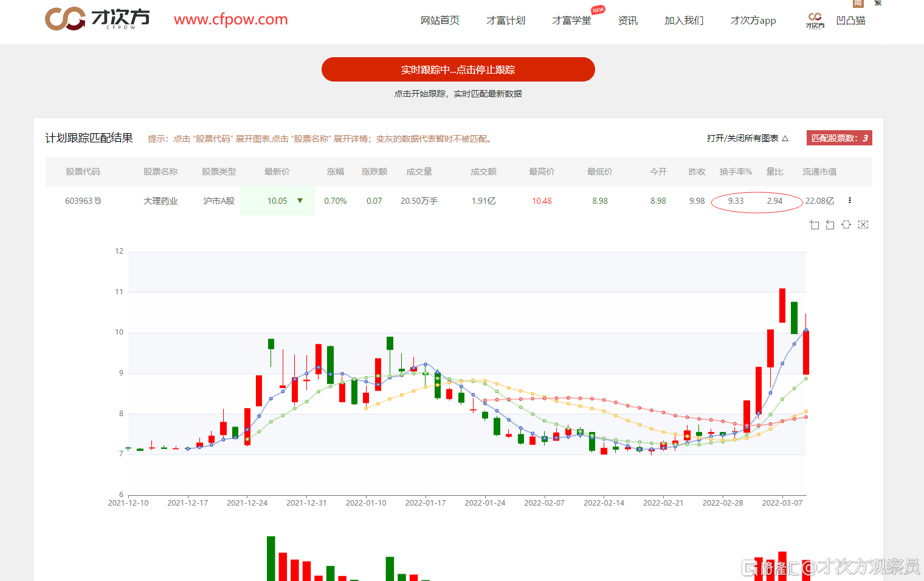
Task: Copy stock code using icon beside 603963
Action: point(98,201)
